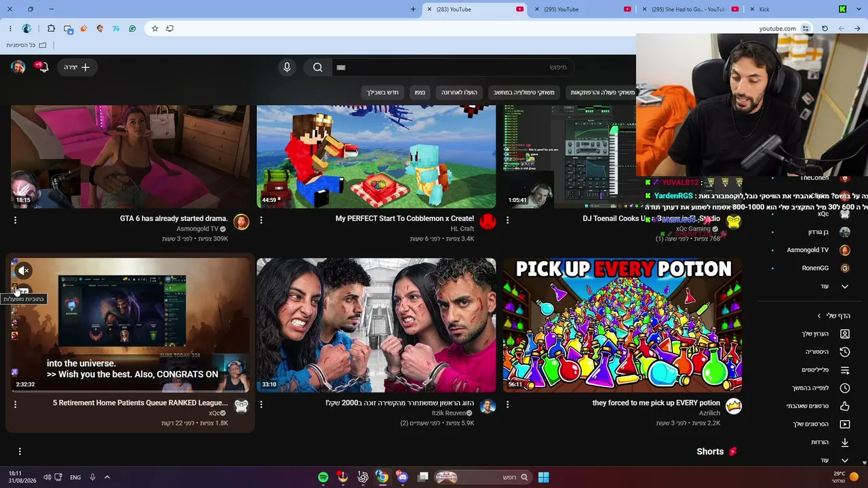Open Spotify from the taskbar

pyautogui.click(x=323, y=477)
